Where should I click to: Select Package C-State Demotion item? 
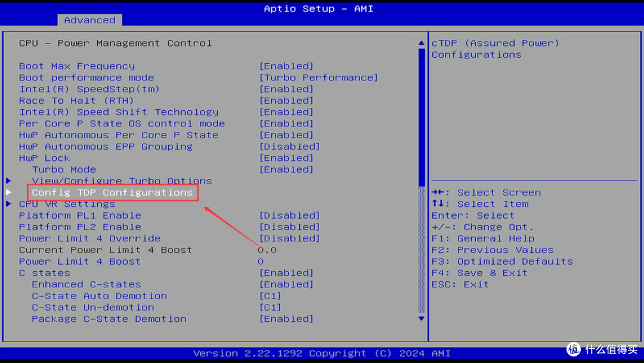(109, 319)
